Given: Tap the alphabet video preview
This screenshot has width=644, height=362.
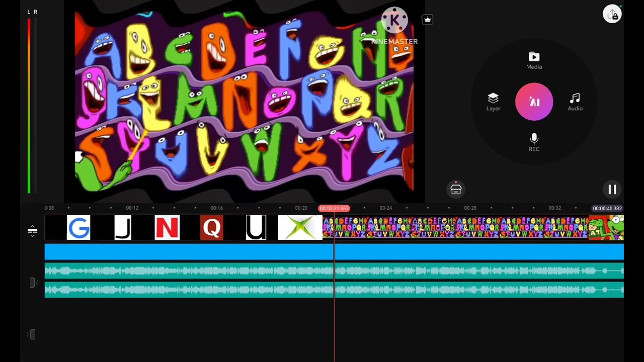Looking at the screenshot, I should [x=244, y=102].
